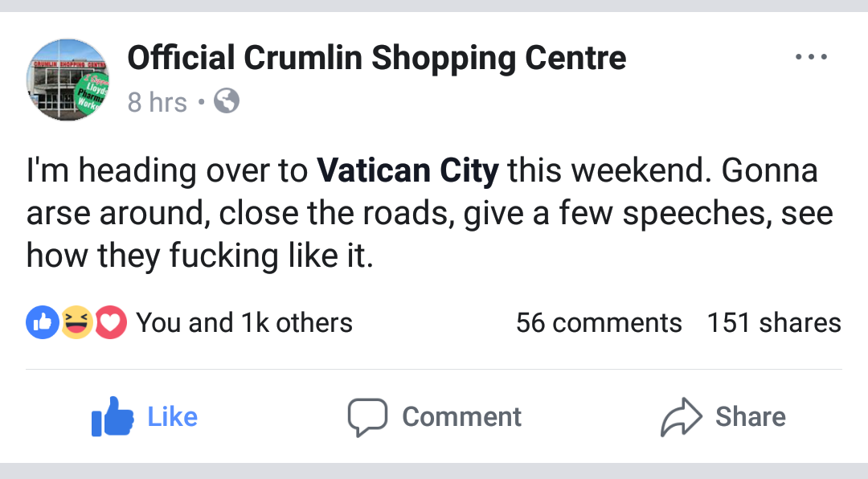Click the Crumlin Shopping Centre profile picture
Image resolution: width=868 pixels, height=479 pixels.
(x=68, y=80)
